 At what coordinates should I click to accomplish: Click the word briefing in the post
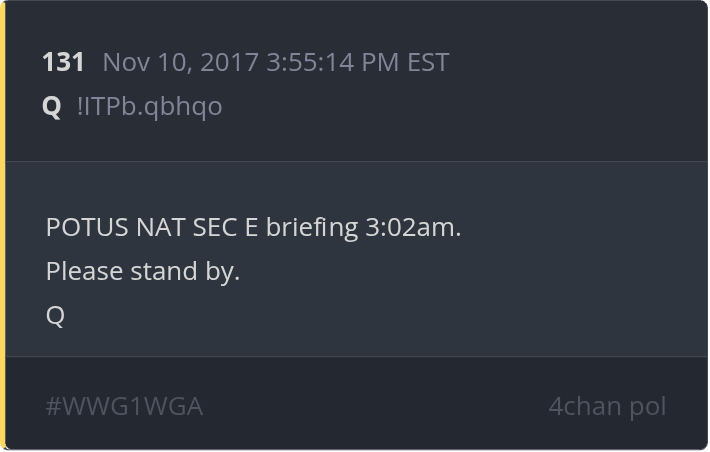tap(311, 227)
